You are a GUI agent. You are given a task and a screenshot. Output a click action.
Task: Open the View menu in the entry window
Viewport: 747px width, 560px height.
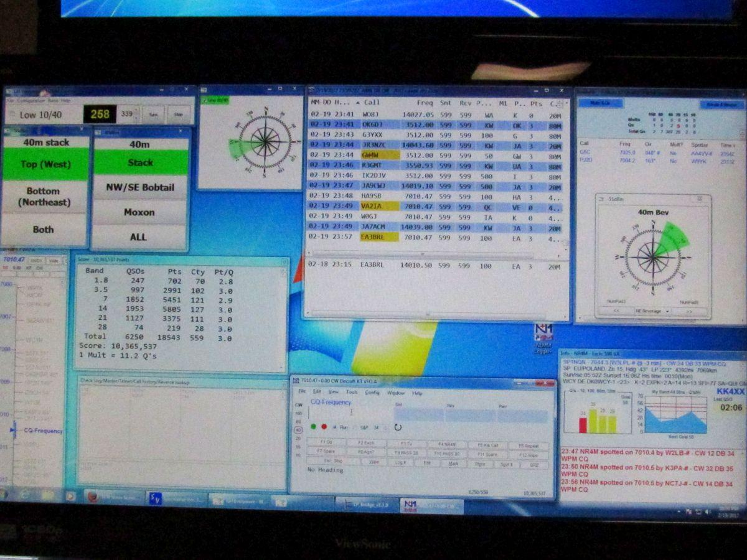[x=334, y=393]
